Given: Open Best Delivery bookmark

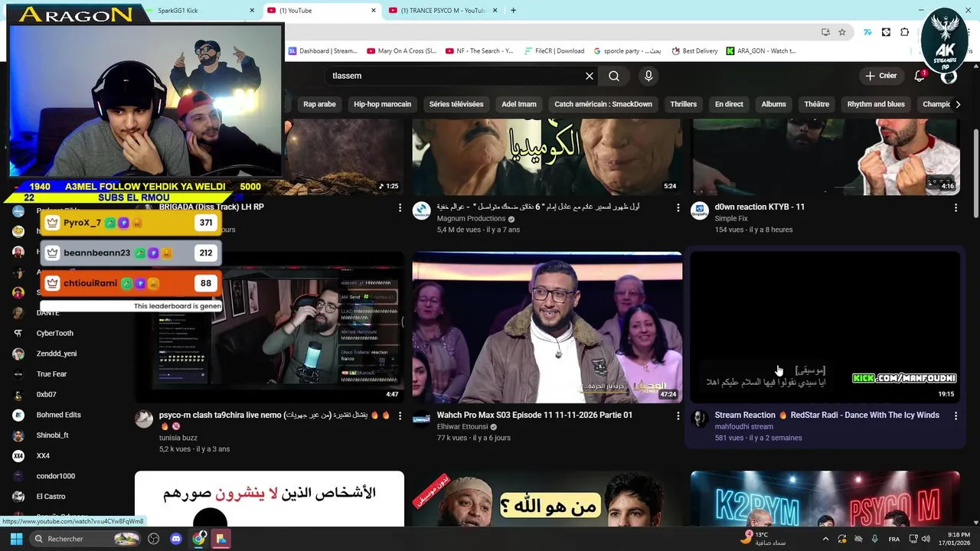Looking at the screenshot, I should pos(694,51).
